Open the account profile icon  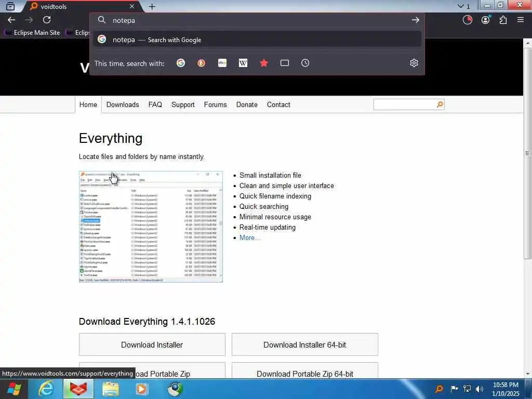point(486,20)
